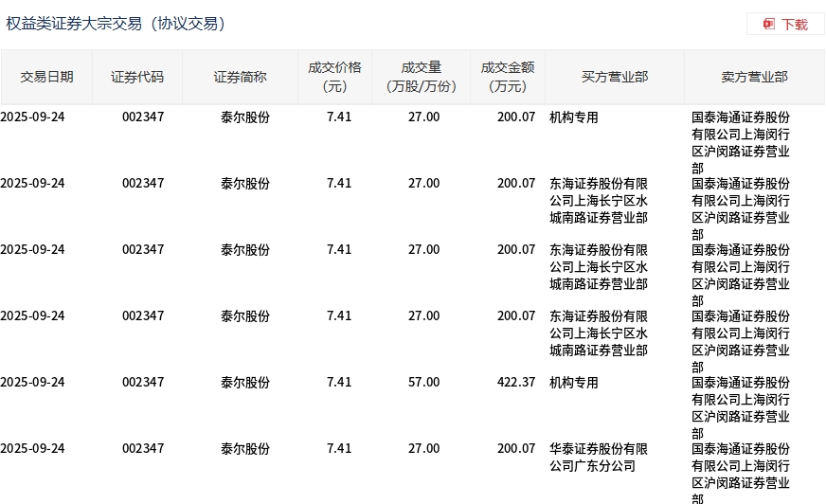This screenshot has height=504, width=826.
Task: Click 泰尔股份 in the 华泰证券 buyer row
Action: click(245, 449)
